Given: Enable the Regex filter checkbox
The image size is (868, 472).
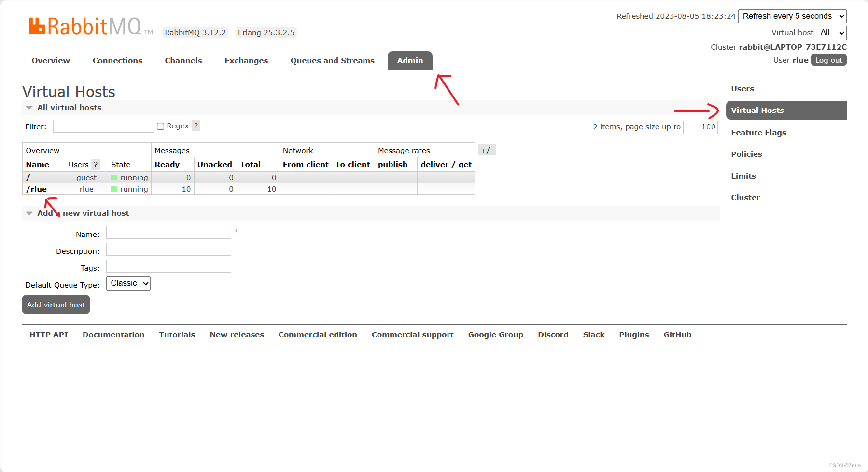Looking at the screenshot, I should coord(161,126).
